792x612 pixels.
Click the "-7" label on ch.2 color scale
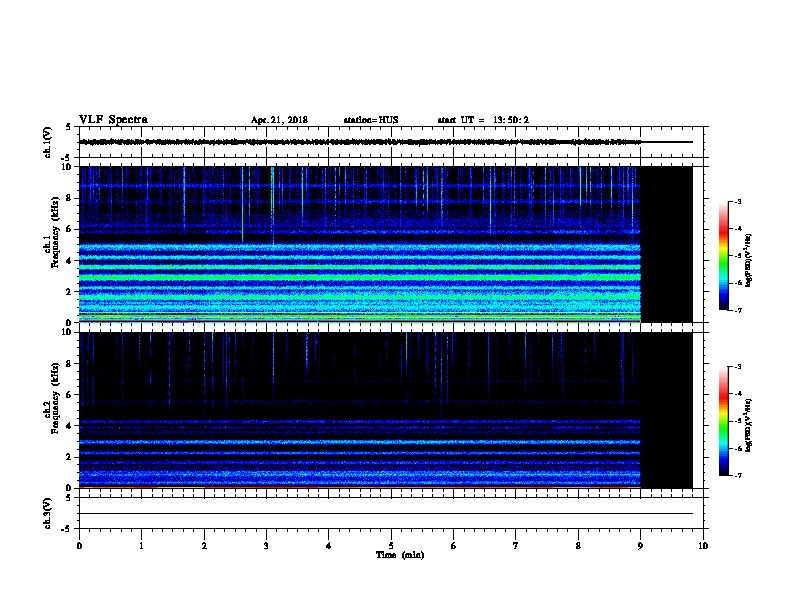[738, 475]
